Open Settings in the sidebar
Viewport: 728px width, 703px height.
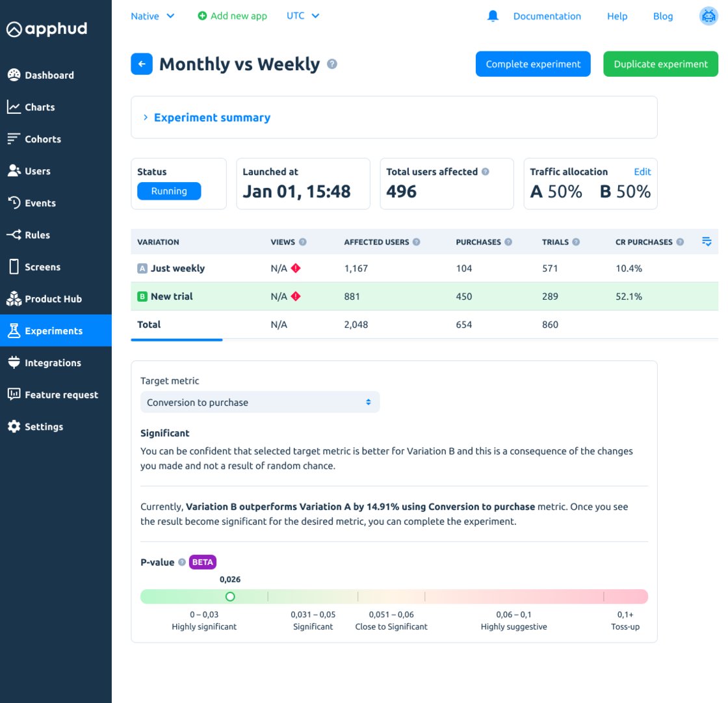click(x=56, y=427)
